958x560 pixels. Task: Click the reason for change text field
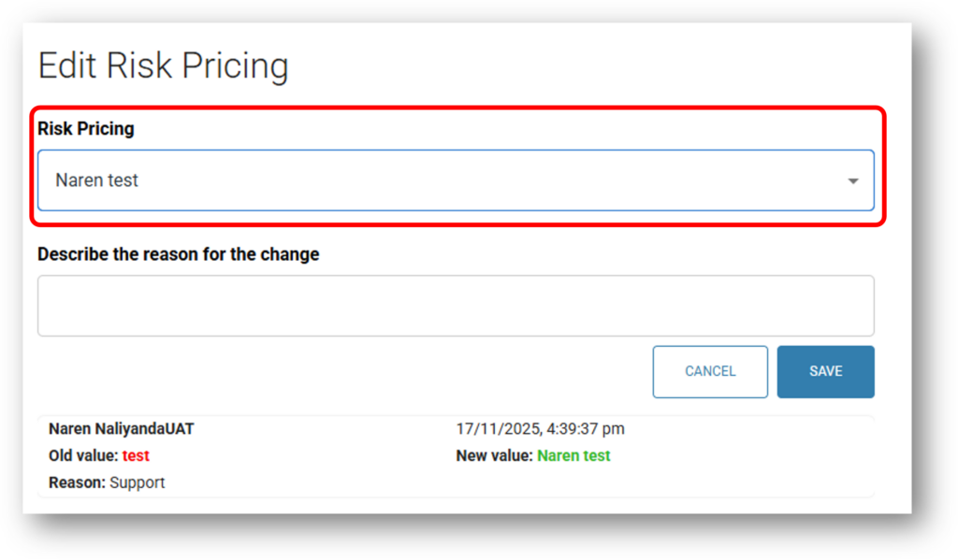[456, 306]
